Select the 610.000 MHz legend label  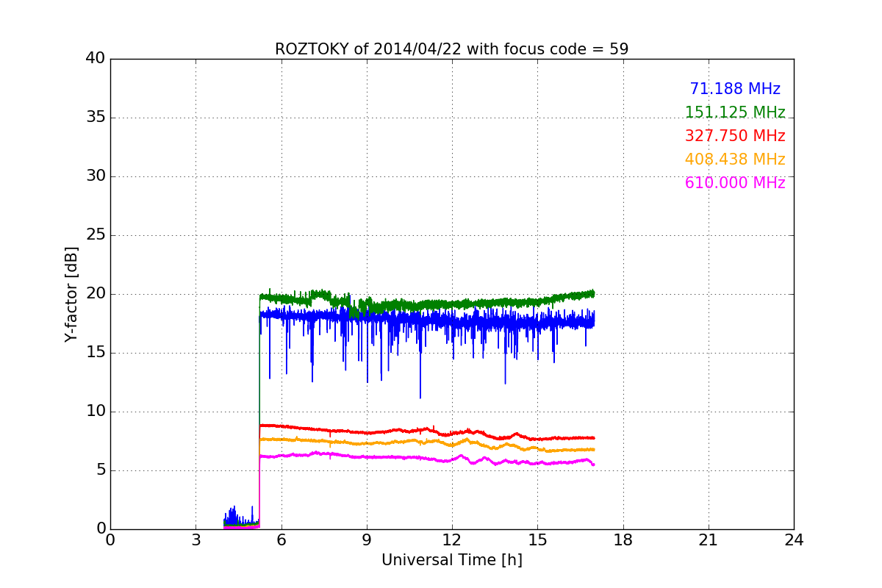(735, 183)
